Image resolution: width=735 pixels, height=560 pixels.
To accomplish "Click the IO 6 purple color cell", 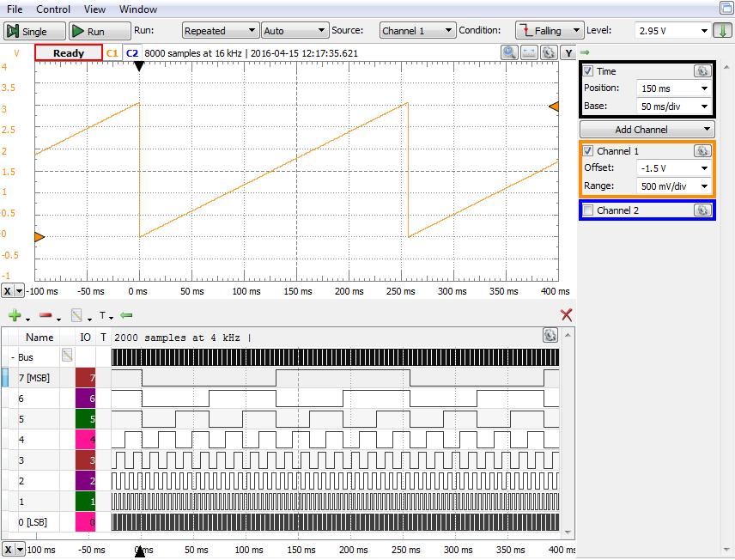I will click(85, 399).
